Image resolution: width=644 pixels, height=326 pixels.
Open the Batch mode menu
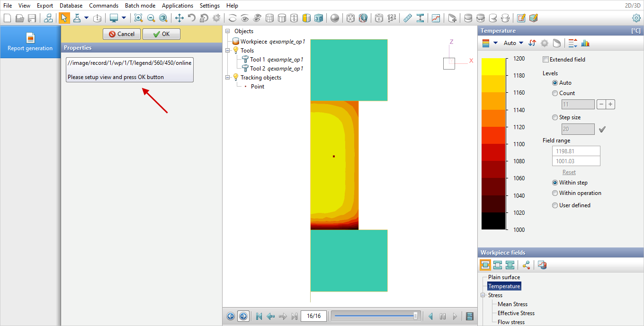point(140,6)
